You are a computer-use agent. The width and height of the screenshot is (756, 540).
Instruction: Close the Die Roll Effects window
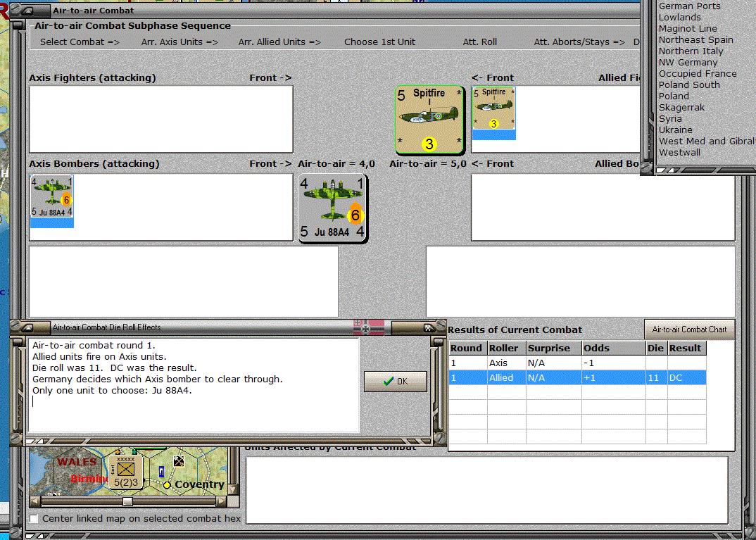click(428, 328)
